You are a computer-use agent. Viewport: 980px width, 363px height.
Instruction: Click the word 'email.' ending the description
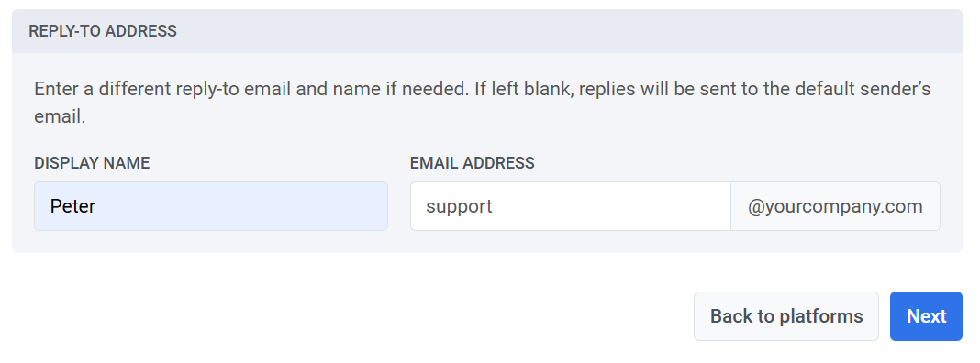pyautogui.click(x=60, y=116)
